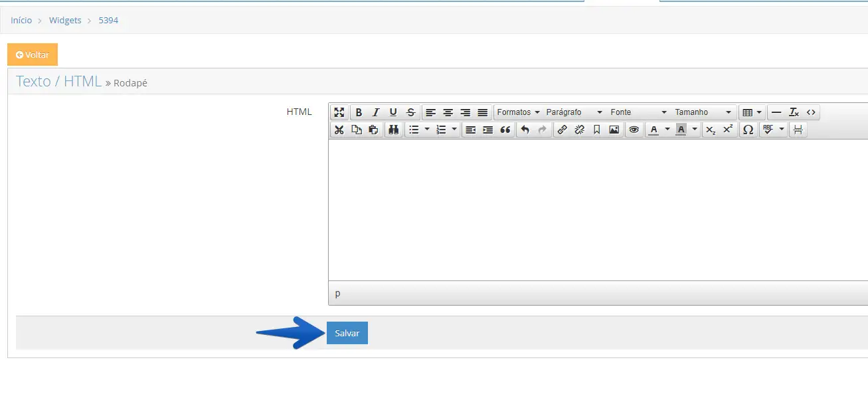Clear text formatting
The height and width of the screenshot is (410, 868).
794,112
